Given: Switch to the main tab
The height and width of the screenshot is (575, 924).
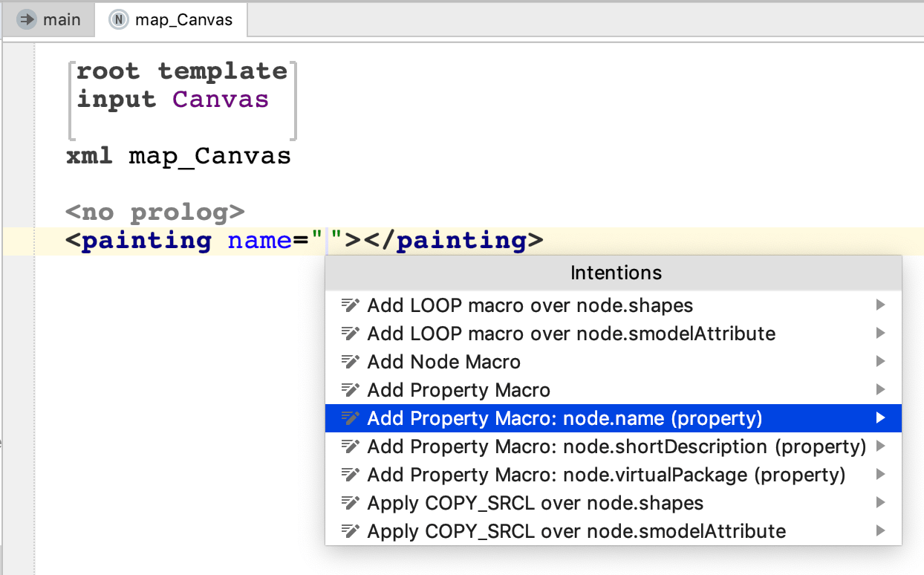Looking at the screenshot, I should point(49,19).
